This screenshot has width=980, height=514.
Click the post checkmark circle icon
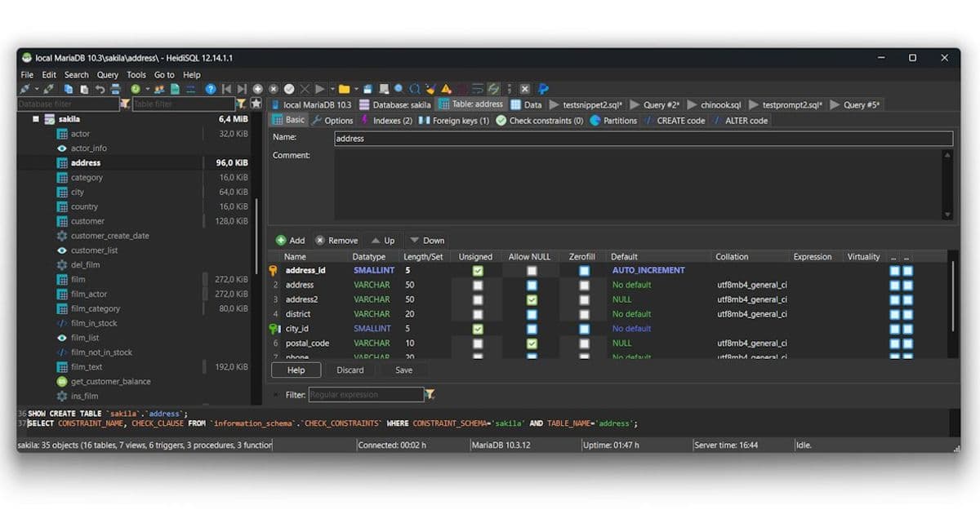click(x=288, y=89)
